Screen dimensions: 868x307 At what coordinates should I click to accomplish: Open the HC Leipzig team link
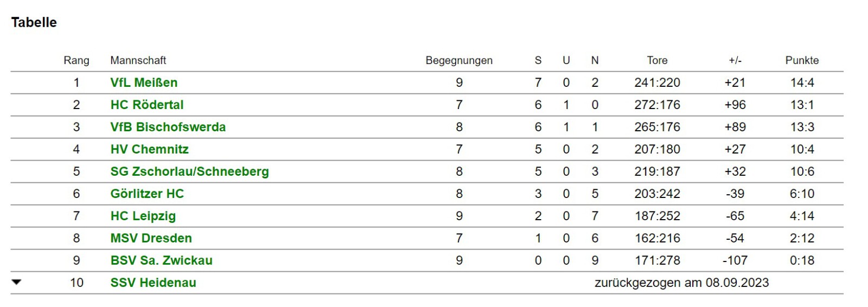point(143,216)
